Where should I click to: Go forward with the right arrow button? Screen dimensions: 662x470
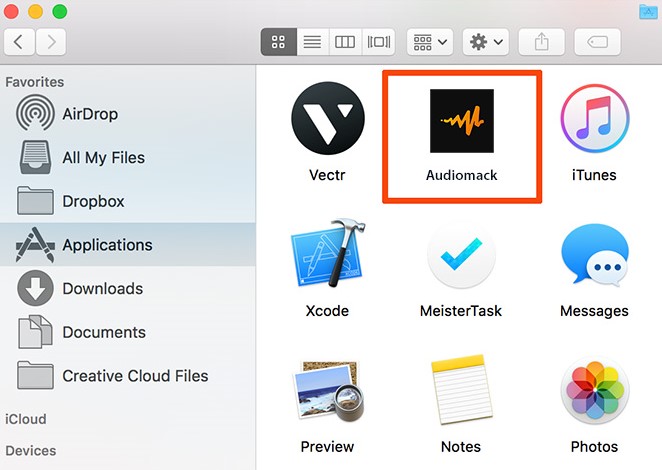tap(51, 42)
